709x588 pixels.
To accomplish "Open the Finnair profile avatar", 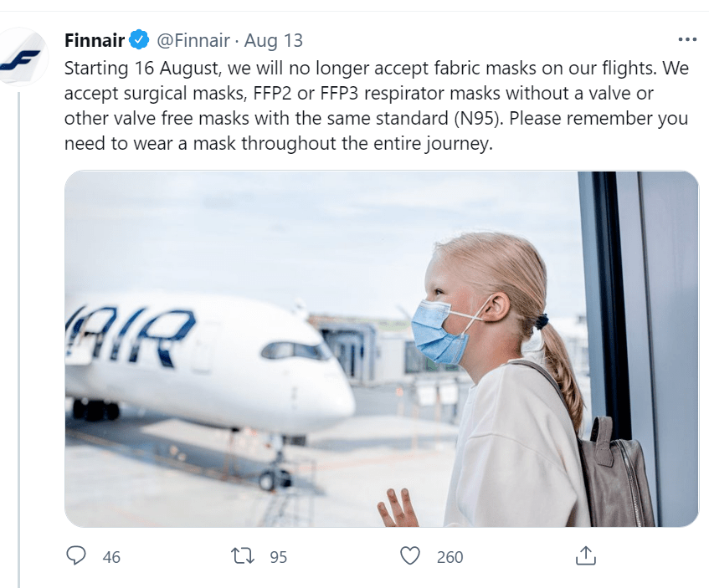I will click(21, 57).
